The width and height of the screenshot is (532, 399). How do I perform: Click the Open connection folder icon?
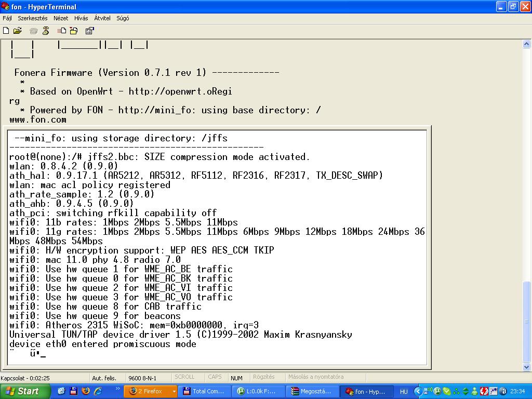tap(18, 31)
